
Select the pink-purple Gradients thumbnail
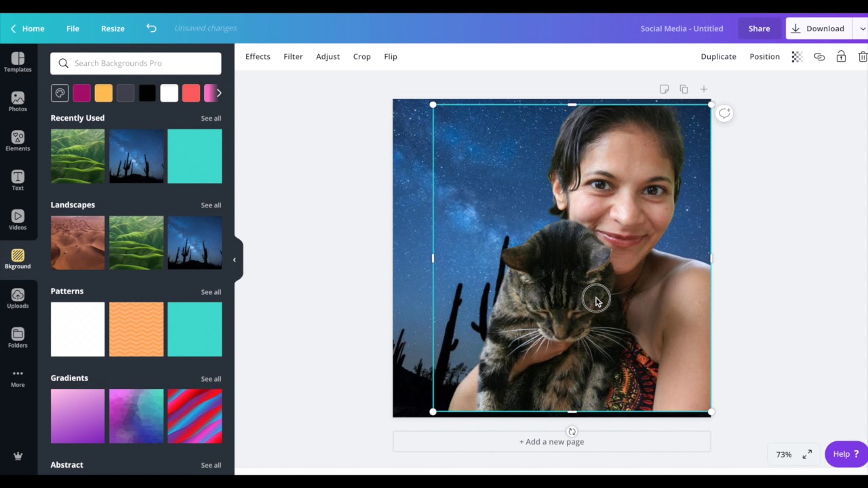[x=78, y=416]
